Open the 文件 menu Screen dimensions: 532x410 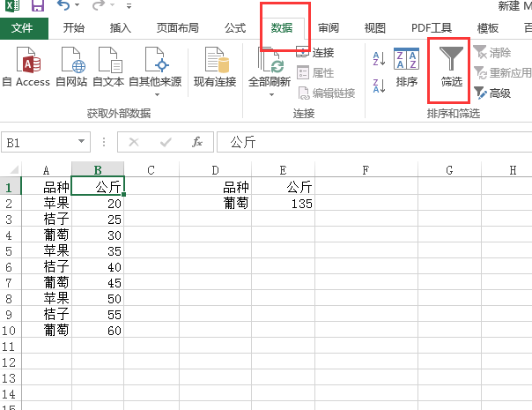22,28
